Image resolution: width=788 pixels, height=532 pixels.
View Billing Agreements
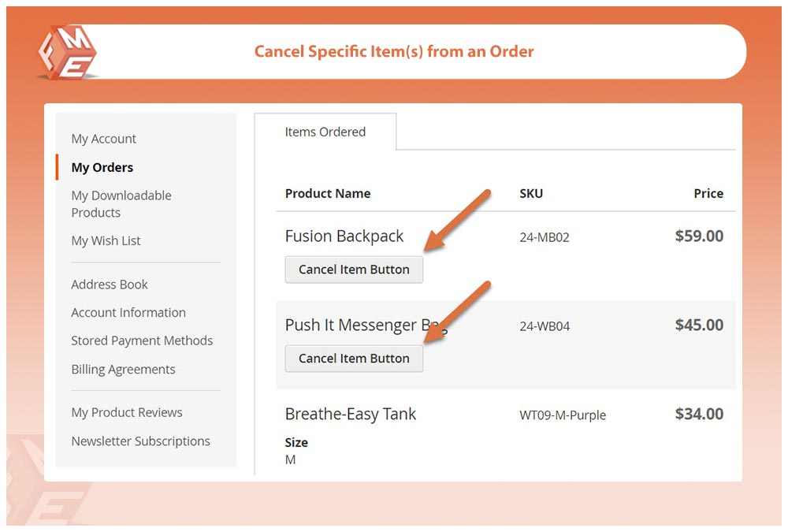click(123, 369)
